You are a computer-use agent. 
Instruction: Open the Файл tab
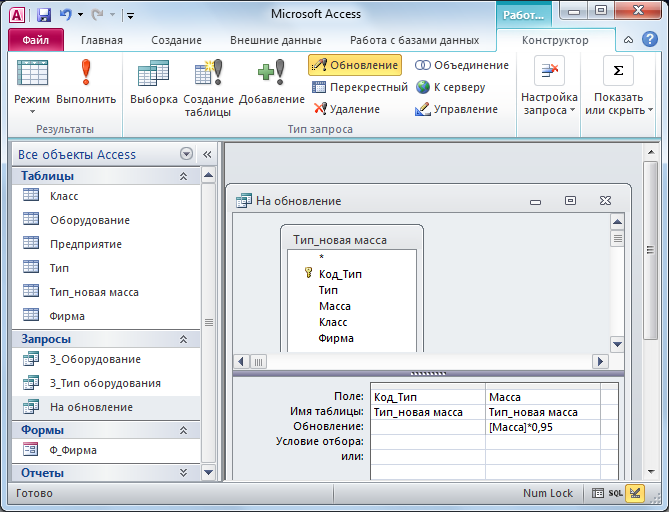pos(36,40)
